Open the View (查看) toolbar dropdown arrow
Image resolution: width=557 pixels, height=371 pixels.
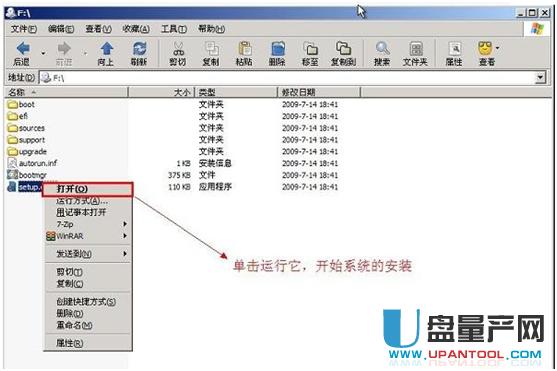(x=498, y=48)
